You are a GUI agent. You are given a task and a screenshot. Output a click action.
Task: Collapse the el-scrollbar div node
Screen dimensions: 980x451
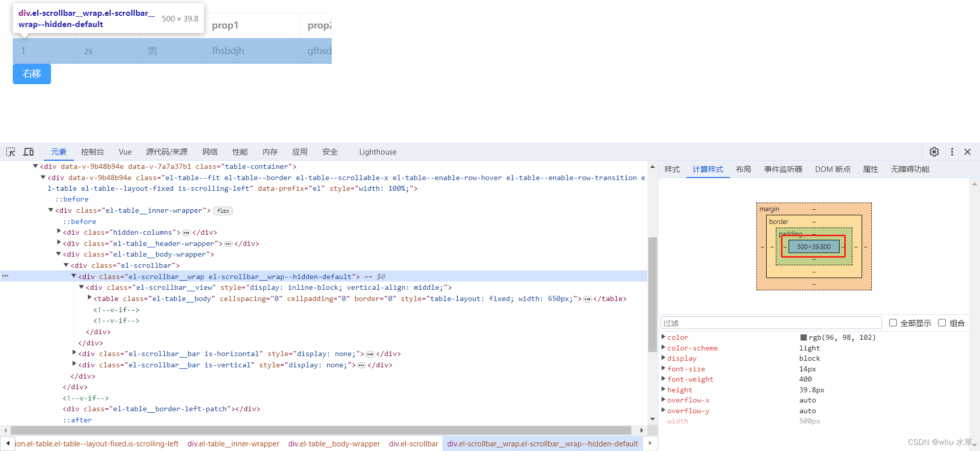[x=66, y=265]
